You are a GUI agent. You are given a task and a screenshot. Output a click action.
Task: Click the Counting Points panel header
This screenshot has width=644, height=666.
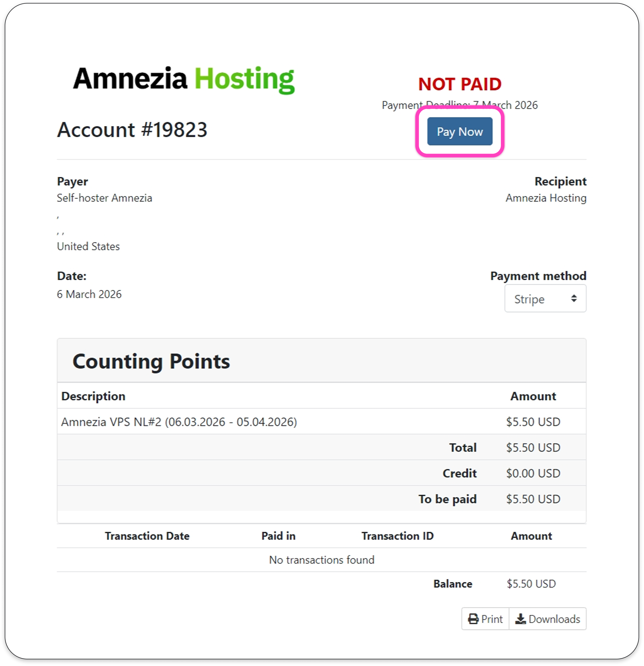click(151, 361)
